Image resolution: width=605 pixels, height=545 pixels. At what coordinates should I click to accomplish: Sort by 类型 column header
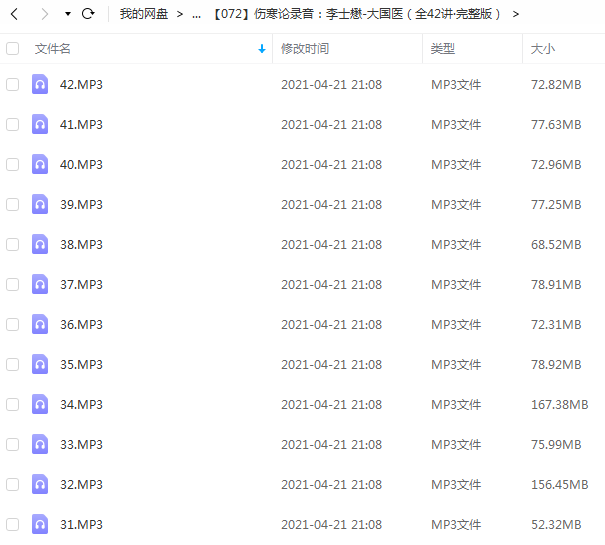pyautogui.click(x=443, y=49)
